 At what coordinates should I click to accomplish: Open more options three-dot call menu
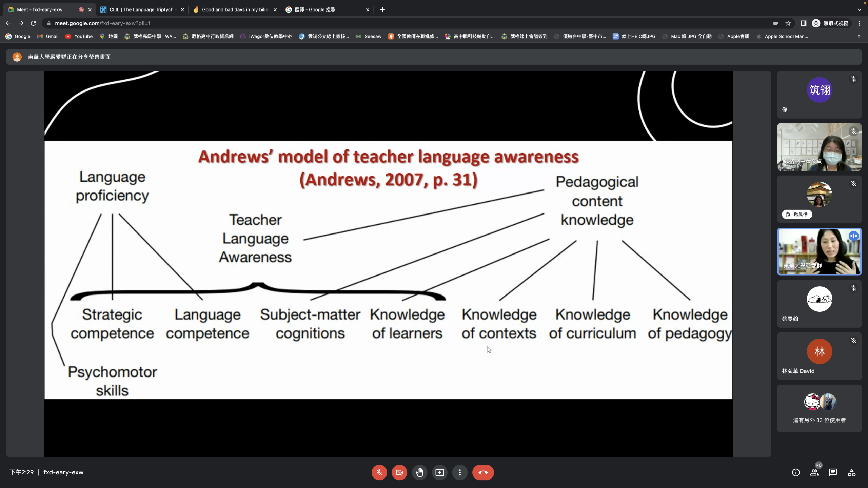pyautogui.click(x=460, y=472)
